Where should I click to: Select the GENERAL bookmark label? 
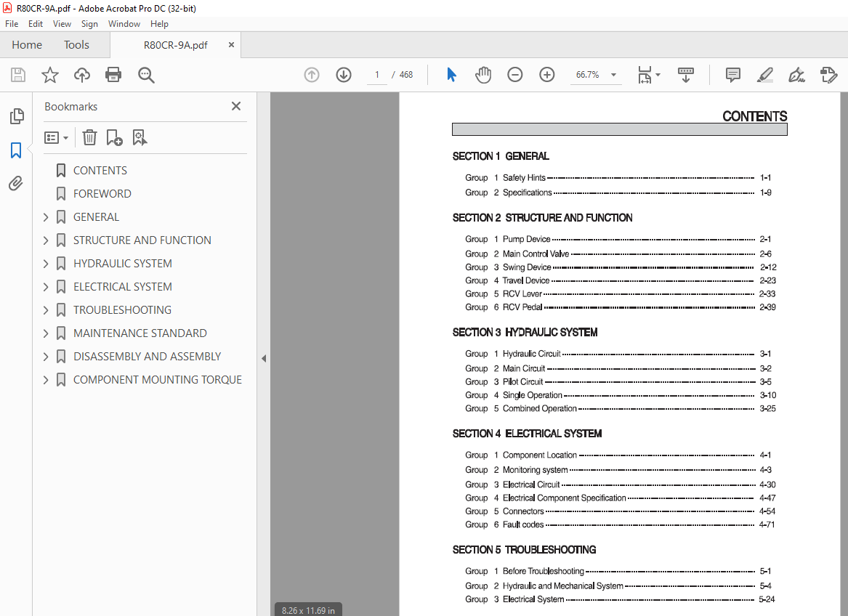coord(96,217)
